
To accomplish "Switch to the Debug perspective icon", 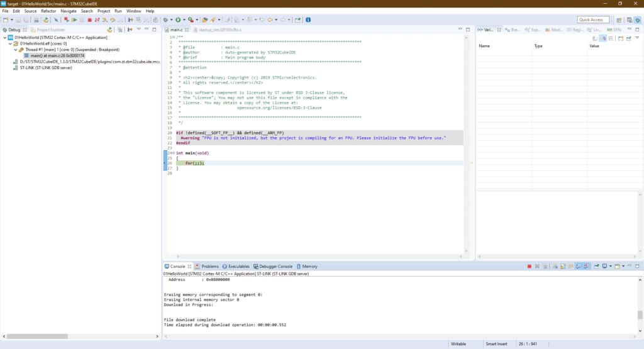I will point(636,20).
